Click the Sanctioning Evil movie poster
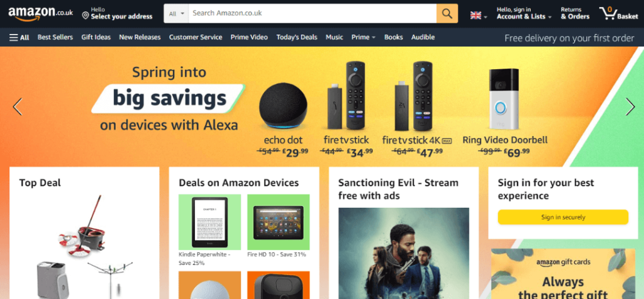This screenshot has height=299, width=644. pos(404,253)
